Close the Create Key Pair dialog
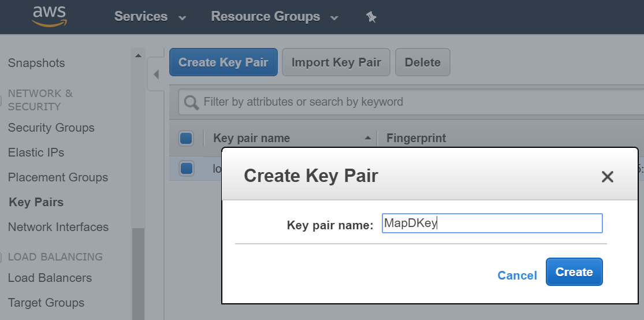This screenshot has height=320, width=644. (x=607, y=177)
